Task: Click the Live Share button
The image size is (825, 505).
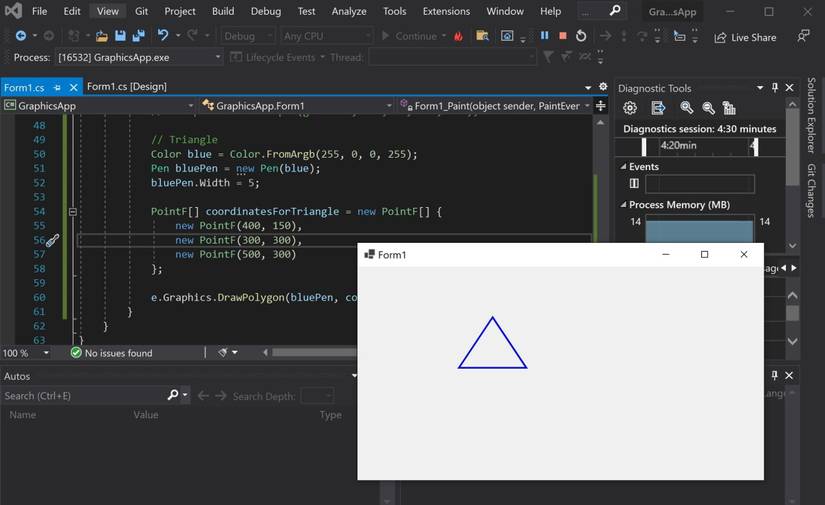Action: point(745,37)
